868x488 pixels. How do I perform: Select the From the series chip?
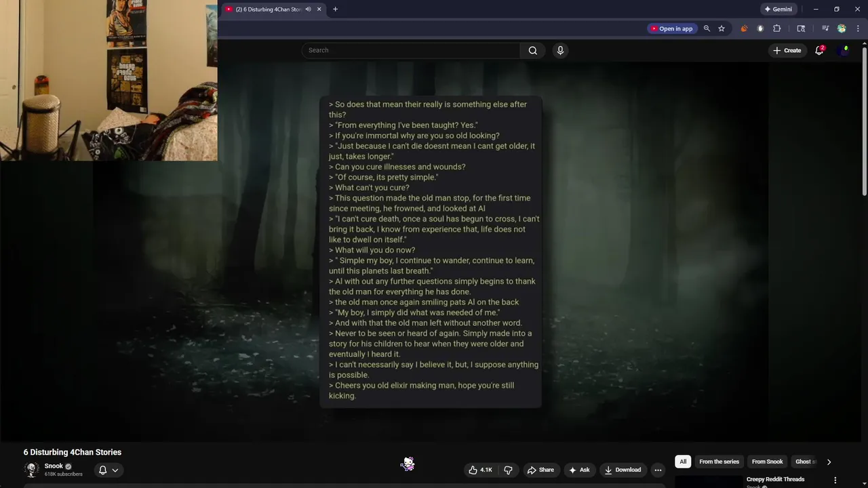719,462
